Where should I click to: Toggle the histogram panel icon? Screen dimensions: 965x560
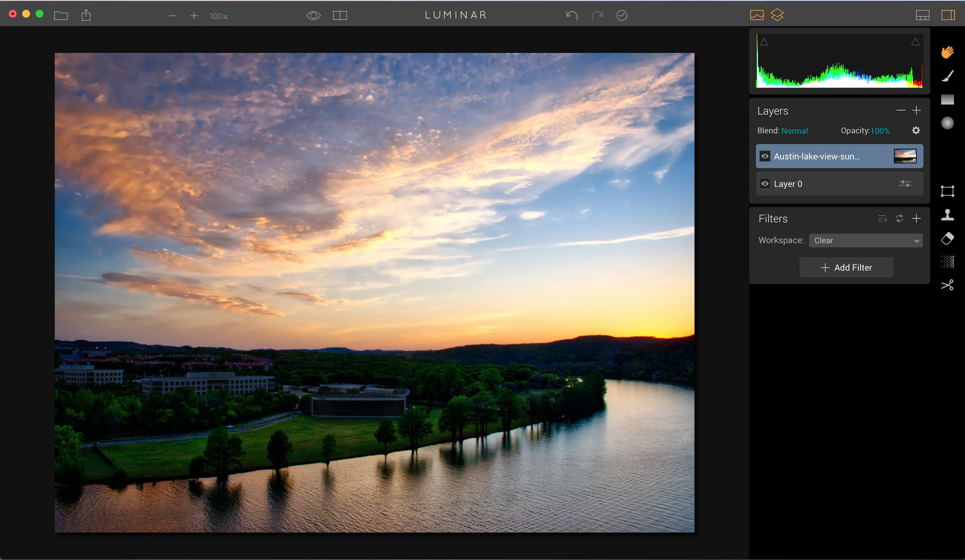757,15
